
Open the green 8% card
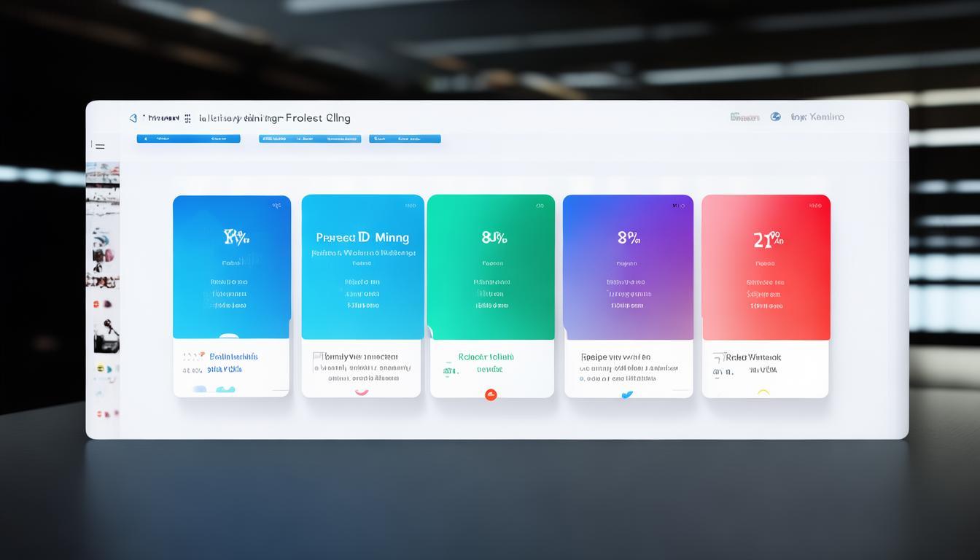(491, 266)
